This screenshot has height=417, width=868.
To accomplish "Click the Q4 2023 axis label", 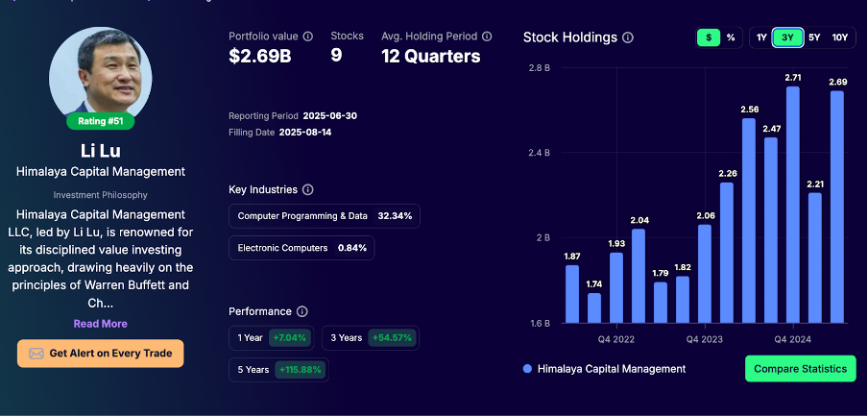I will [x=705, y=339].
